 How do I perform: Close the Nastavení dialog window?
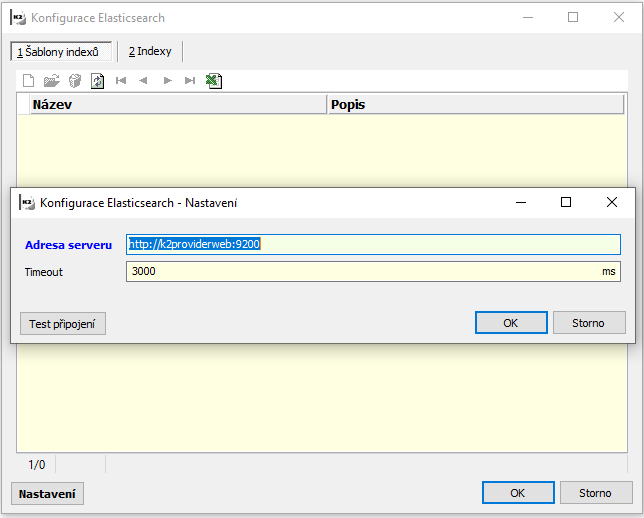point(612,202)
